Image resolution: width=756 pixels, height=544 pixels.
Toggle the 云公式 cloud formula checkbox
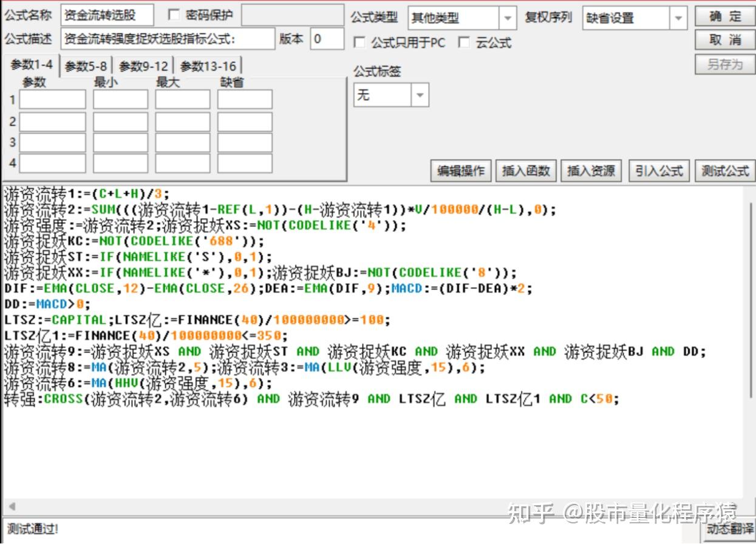click(464, 42)
